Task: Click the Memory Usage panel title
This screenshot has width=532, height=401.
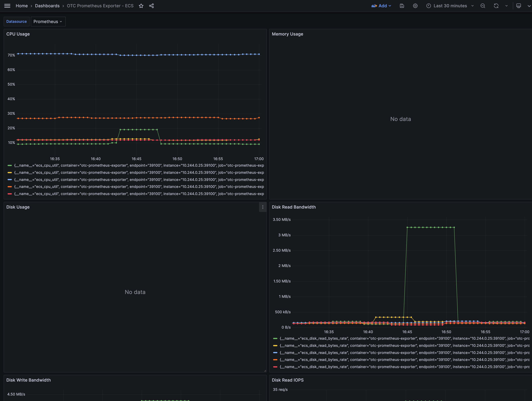Action: click(x=287, y=34)
